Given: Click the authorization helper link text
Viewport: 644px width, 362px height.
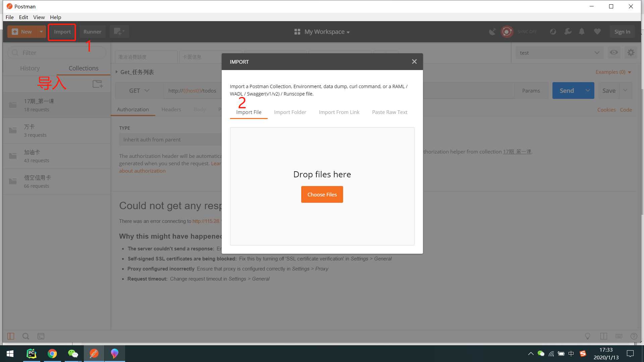Looking at the screenshot, I should (x=517, y=151).
